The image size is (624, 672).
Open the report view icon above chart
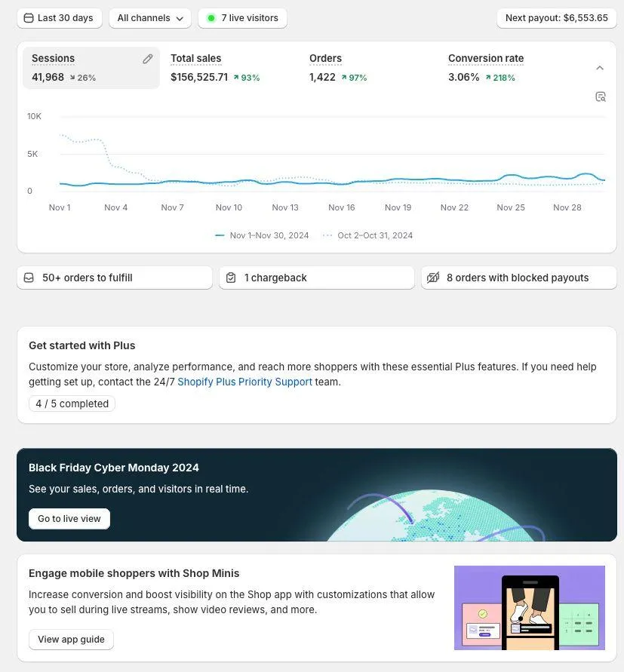(x=601, y=97)
